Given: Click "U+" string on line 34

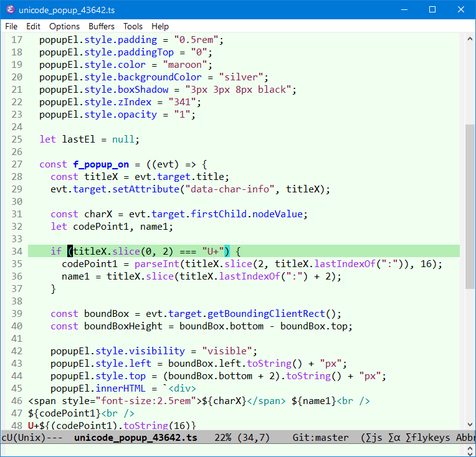Looking at the screenshot, I should [x=213, y=252].
